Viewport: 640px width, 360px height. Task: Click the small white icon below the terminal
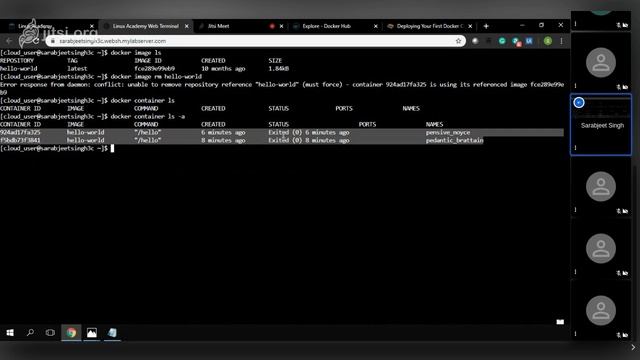(x=560, y=322)
